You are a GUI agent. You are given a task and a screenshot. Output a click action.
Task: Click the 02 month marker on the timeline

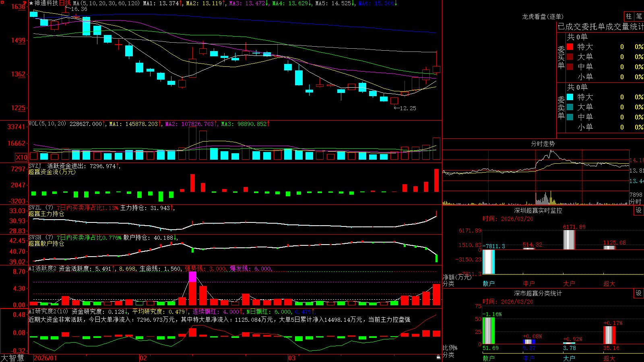click(x=143, y=358)
